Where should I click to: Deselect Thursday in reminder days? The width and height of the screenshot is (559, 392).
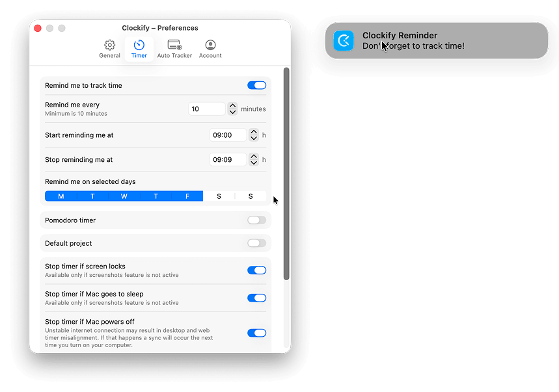pos(156,196)
